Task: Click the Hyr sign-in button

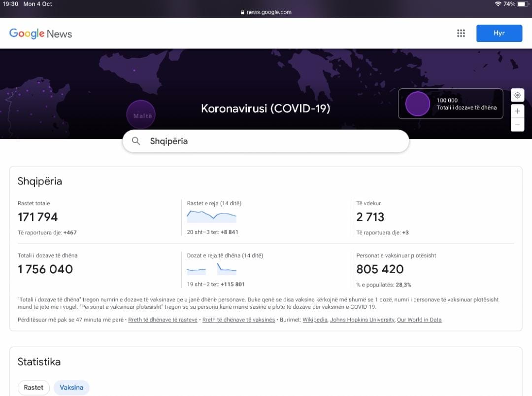Action: coord(499,34)
